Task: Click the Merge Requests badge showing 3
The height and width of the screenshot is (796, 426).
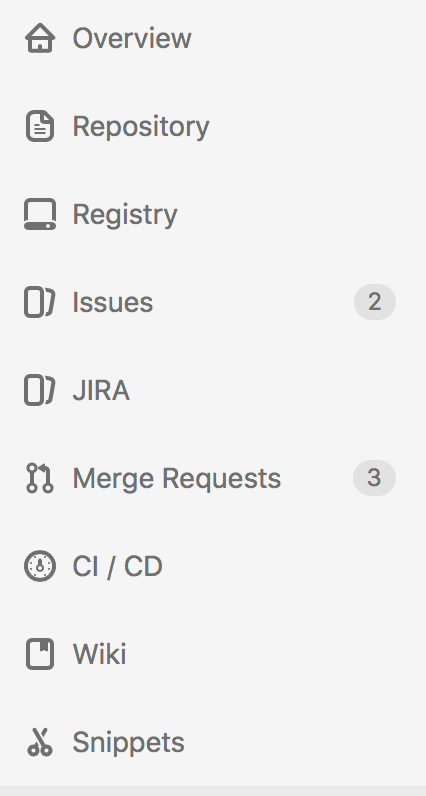Action: (x=374, y=478)
